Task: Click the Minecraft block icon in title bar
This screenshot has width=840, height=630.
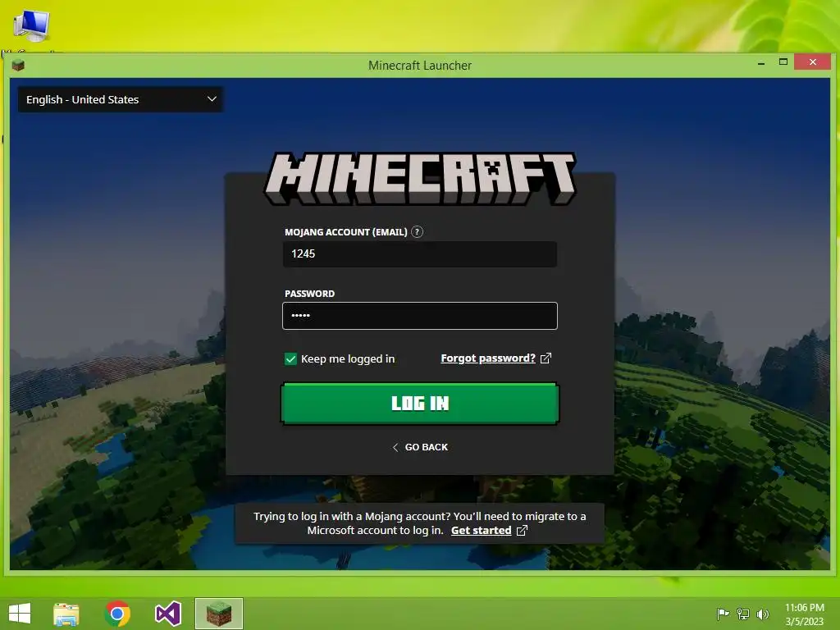Action: [x=18, y=66]
